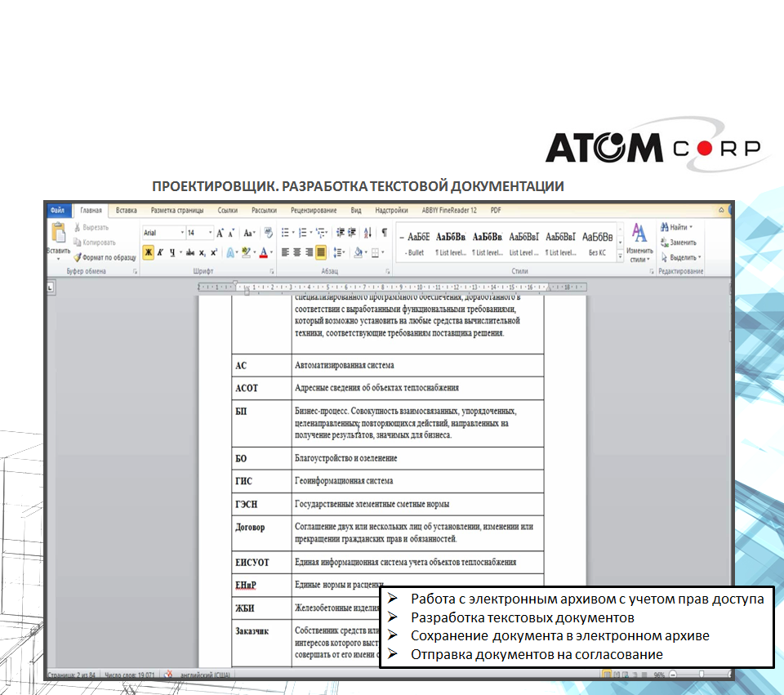Click the Paste (Вставить) clipboard icon
Image resolution: width=784 pixels, height=695 pixels.
58,235
